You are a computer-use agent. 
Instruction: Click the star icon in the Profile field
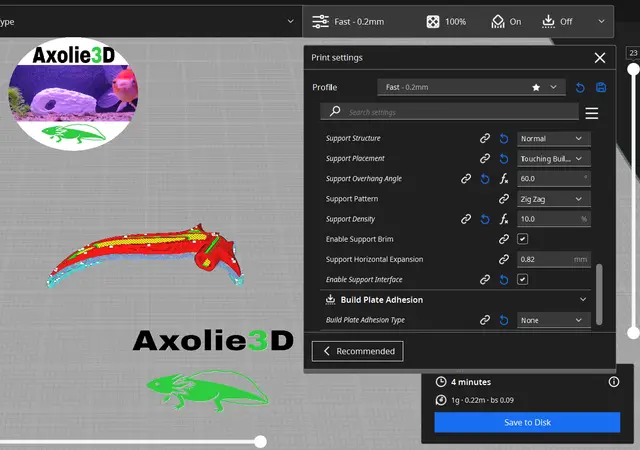(536, 87)
